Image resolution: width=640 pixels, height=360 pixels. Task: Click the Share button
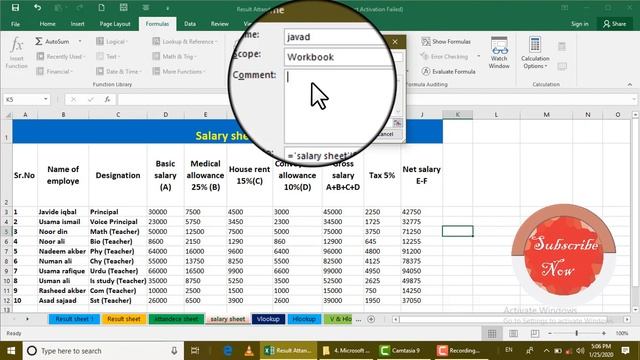click(x=614, y=24)
